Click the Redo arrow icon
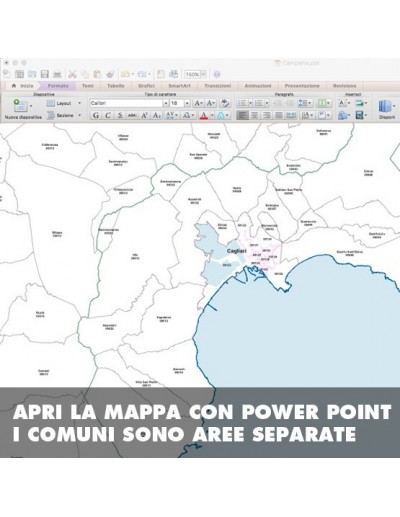Image resolution: width=400 pixels, height=517 pixels. coord(142,74)
